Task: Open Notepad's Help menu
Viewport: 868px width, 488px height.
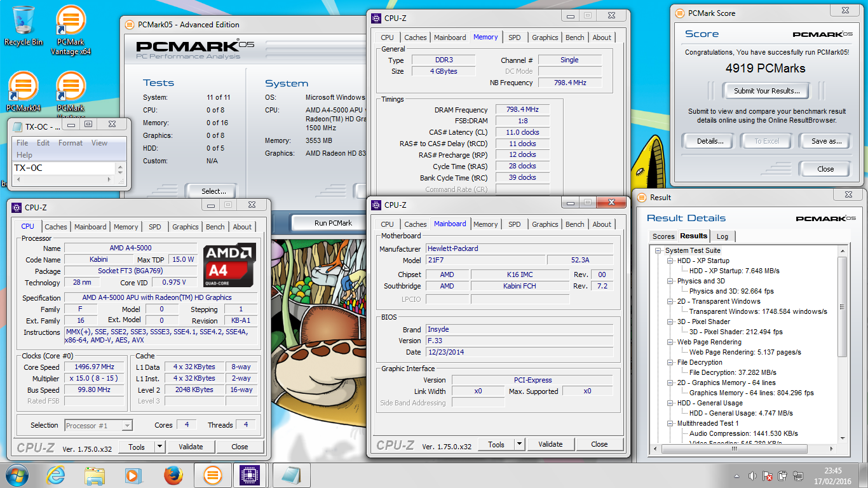Action: tap(24, 155)
